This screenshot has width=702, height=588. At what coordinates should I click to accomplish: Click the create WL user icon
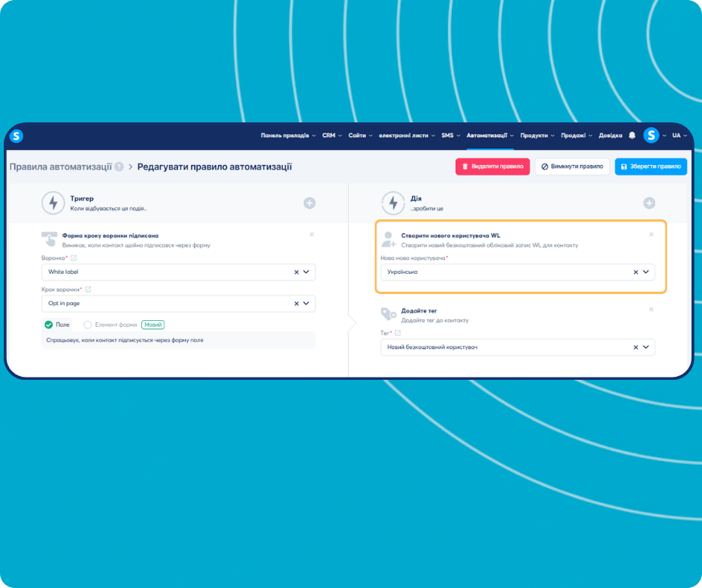(x=388, y=240)
